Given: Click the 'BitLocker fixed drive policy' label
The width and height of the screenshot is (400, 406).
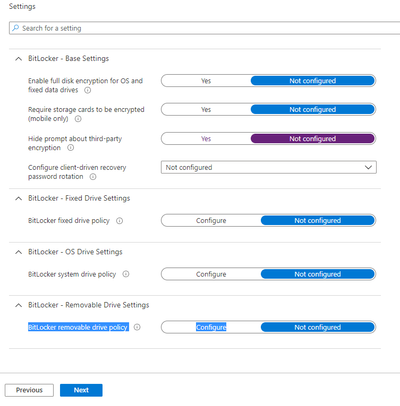Looking at the screenshot, I should (69, 221).
